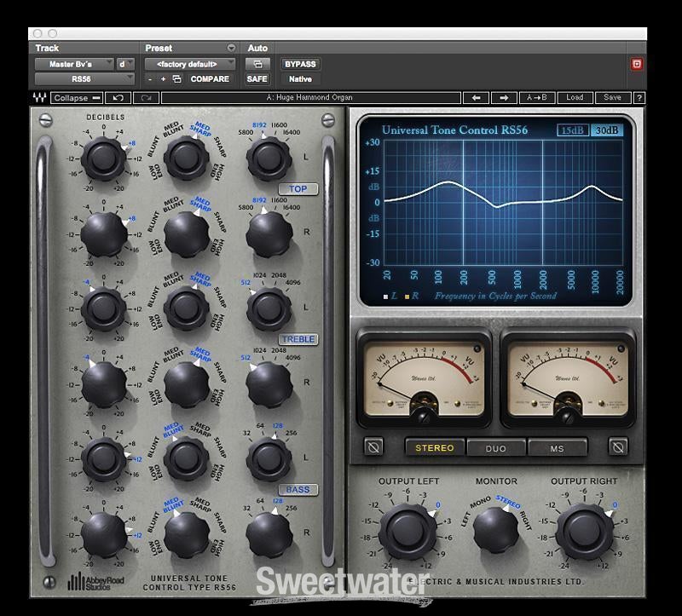Click the copy settings icon beside COMPARE

coord(177,79)
